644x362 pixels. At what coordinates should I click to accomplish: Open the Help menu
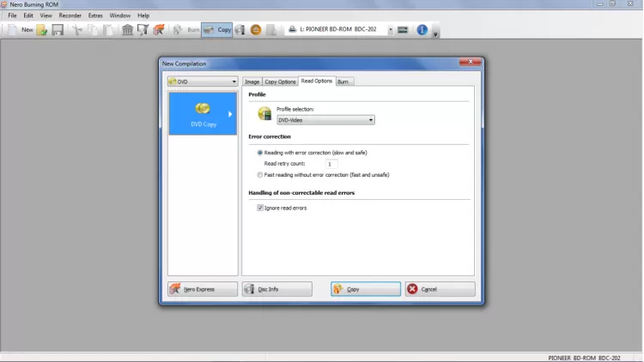[143, 15]
